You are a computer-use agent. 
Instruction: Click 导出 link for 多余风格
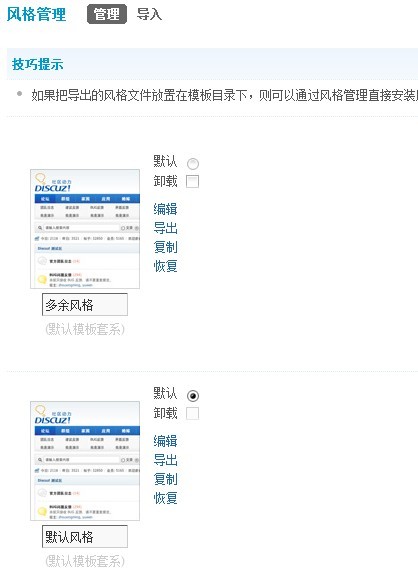point(165,228)
